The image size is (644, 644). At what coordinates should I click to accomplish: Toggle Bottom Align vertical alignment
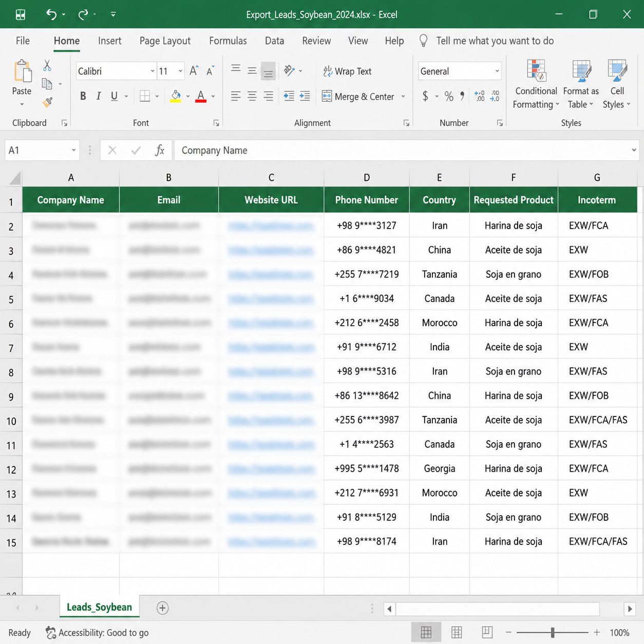pyautogui.click(x=268, y=72)
